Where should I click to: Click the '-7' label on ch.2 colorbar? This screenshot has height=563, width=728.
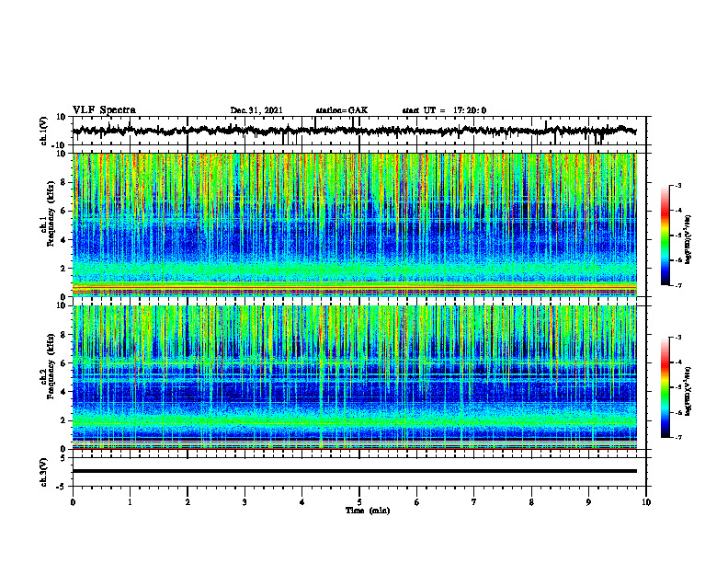[x=677, y=437]
